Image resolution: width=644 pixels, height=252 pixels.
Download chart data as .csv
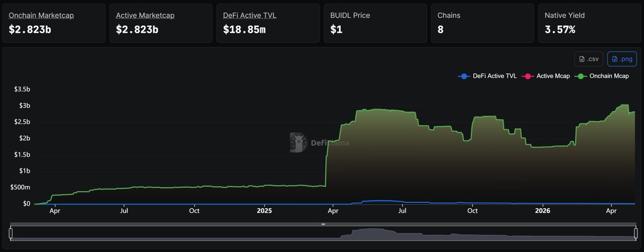click(589, 58)
